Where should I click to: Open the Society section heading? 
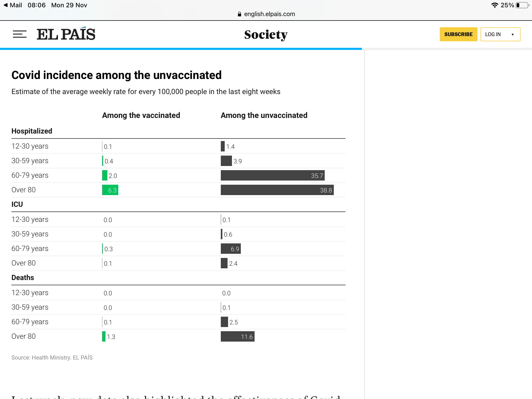(x=266, y=35)
